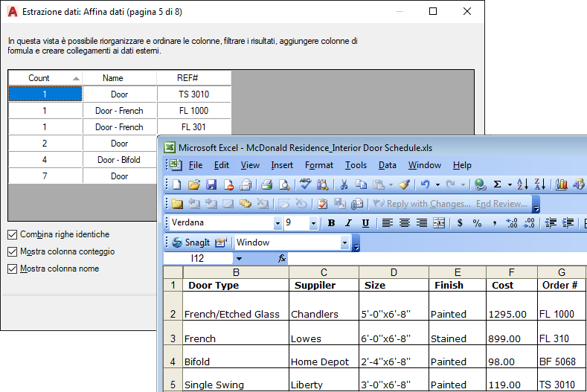Open the Format menu

pos(319,165)
